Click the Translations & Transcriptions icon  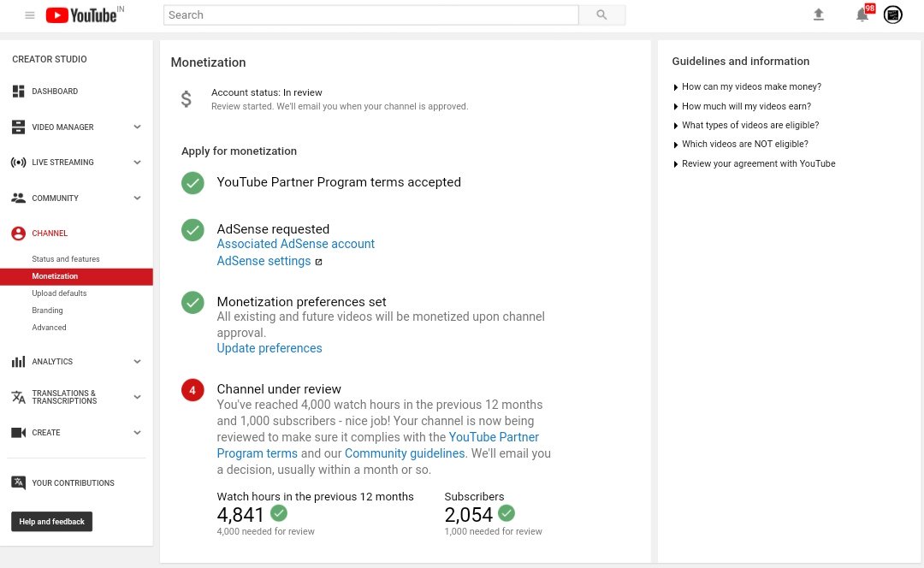pyautogui.click(x=18, y=397)
